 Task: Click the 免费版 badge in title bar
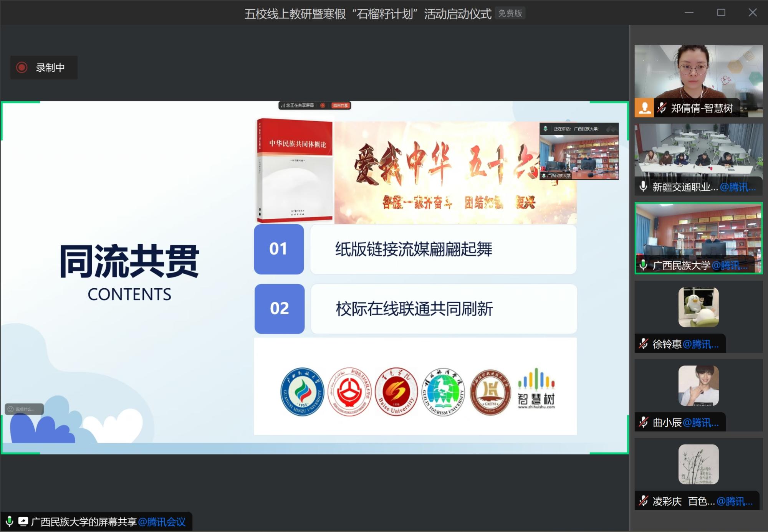pyautogui.click(x=510, y=13)
